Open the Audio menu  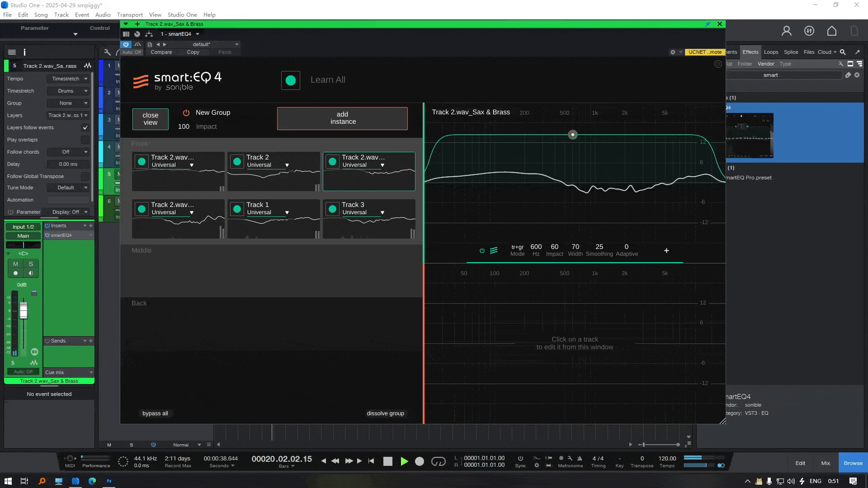click(x=103, y=15)
